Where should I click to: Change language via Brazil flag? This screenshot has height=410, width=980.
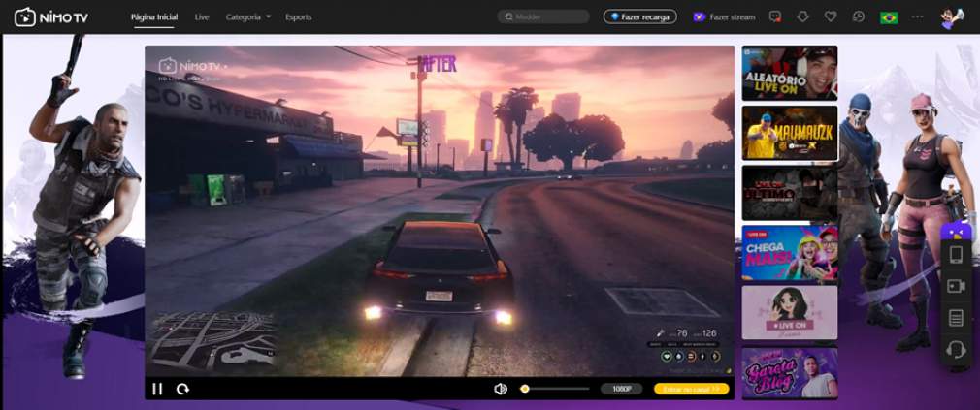pos(888,17)
